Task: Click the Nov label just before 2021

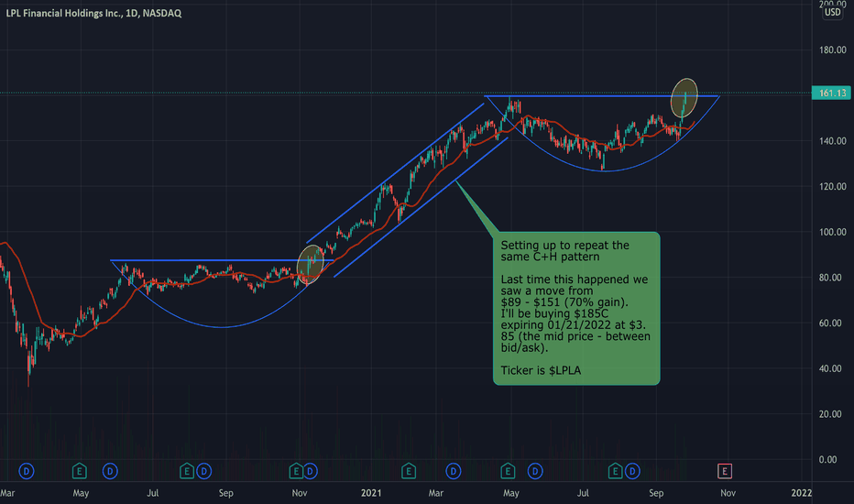Action: 299,493
